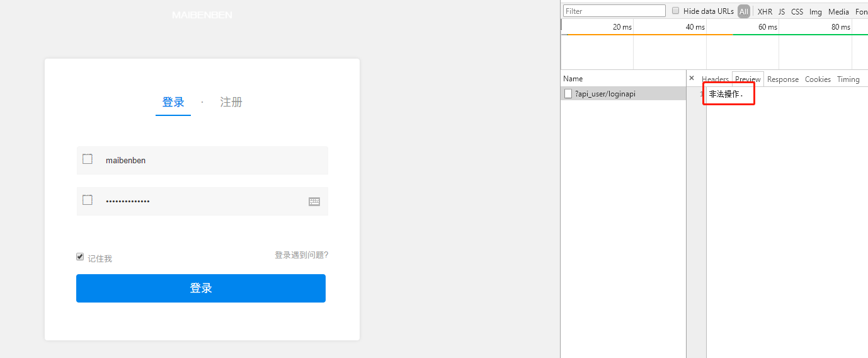Viewport: 868px width, 358px height.
Task: Click the lock icon beside the password
Action: tap(88, 200)
